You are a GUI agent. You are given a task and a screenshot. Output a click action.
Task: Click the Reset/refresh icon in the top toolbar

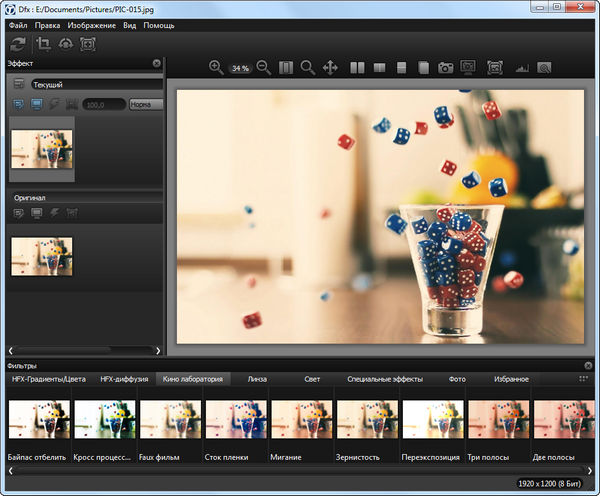[x=17, y=43]
